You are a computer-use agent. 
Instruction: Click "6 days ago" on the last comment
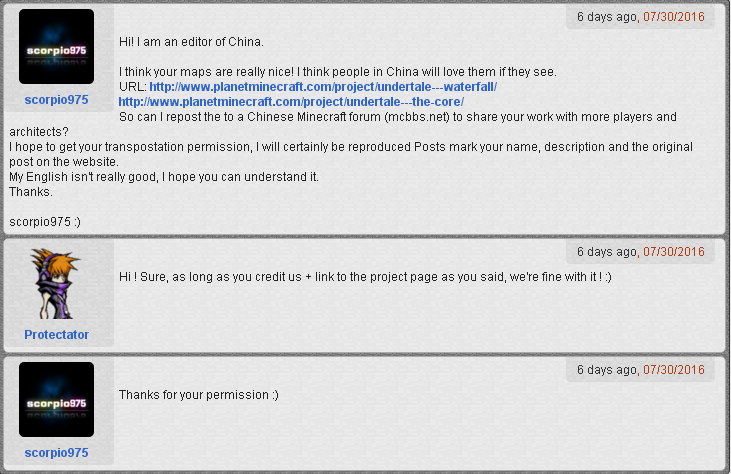point(607,370)
